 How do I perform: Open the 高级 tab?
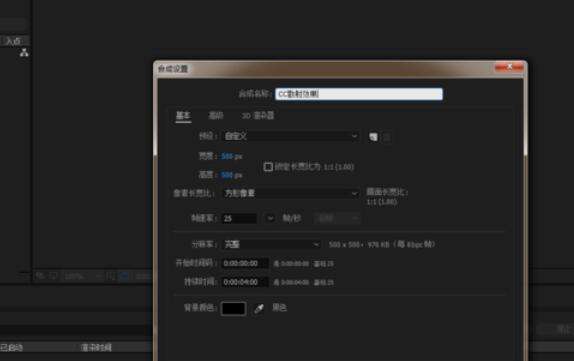coord(216,116)
